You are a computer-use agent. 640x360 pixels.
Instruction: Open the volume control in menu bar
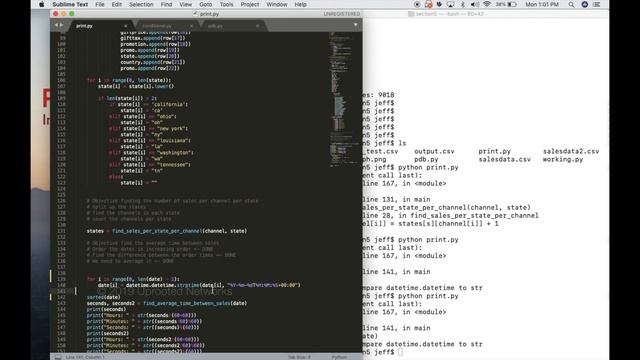[475, 4]
